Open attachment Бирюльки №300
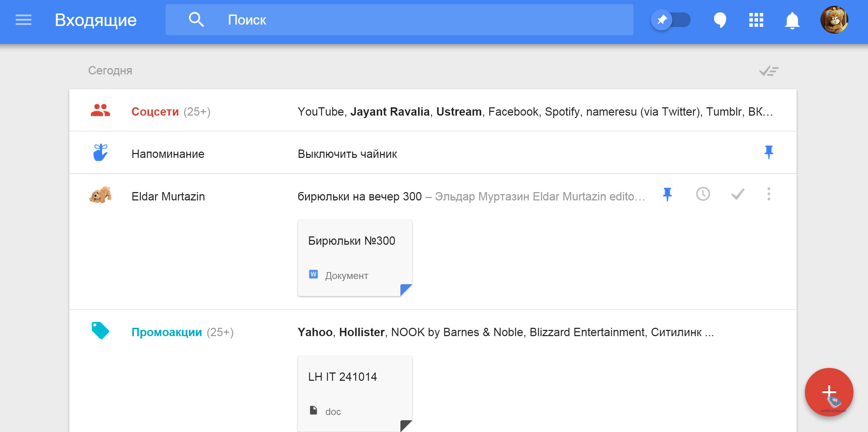The image size is (868, 432). [x=355, y=258]
